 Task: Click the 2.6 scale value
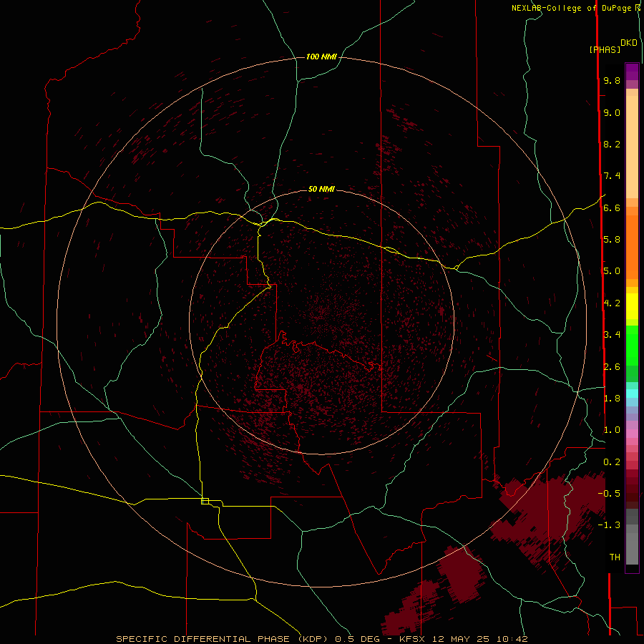point(612,367)
